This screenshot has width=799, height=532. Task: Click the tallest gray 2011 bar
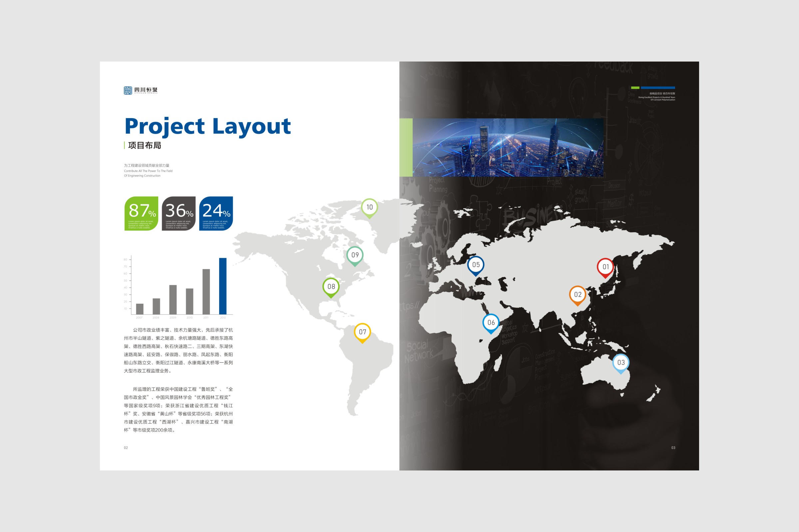tap(206, 291)
